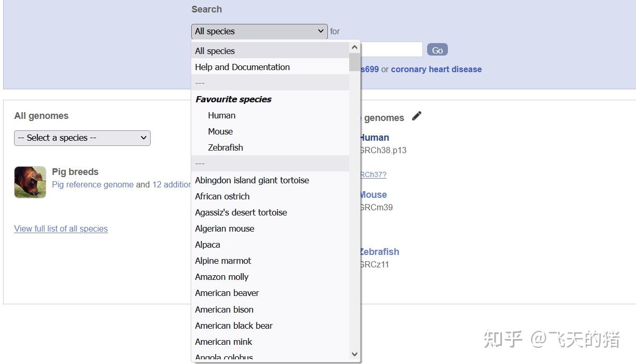Click the Pig breeds thumbnail image

30,182
